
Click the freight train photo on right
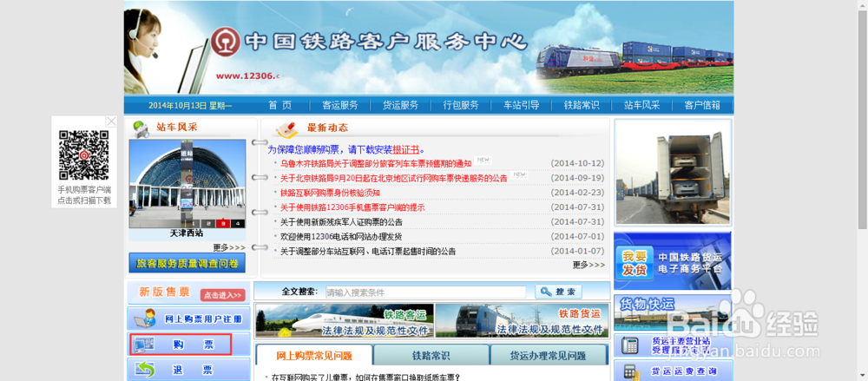point(673,172)
